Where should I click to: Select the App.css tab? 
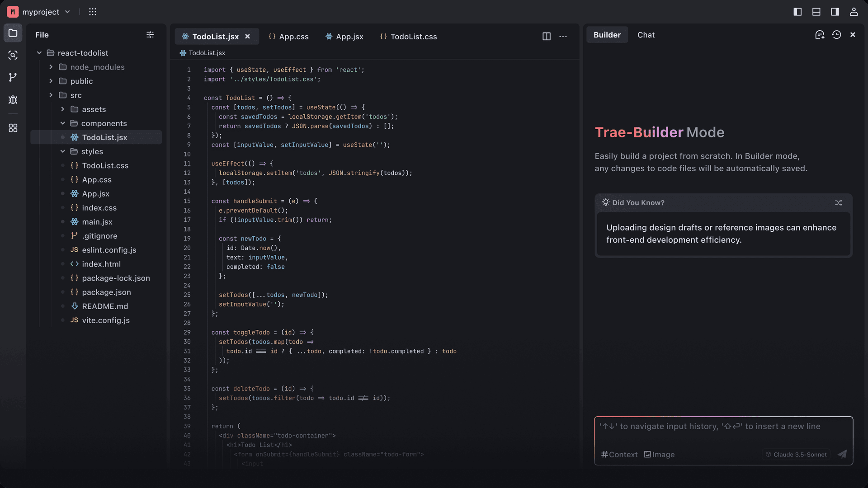point(294,36)
